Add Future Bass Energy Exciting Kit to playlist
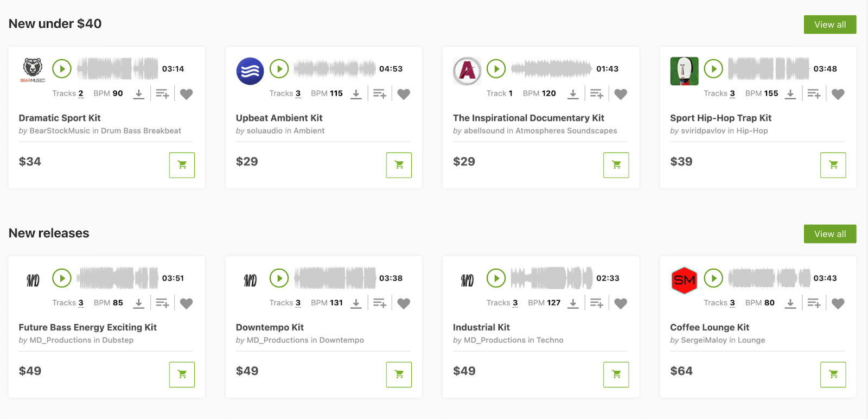This screenshot has width=868, height=419. click(162, 303)
